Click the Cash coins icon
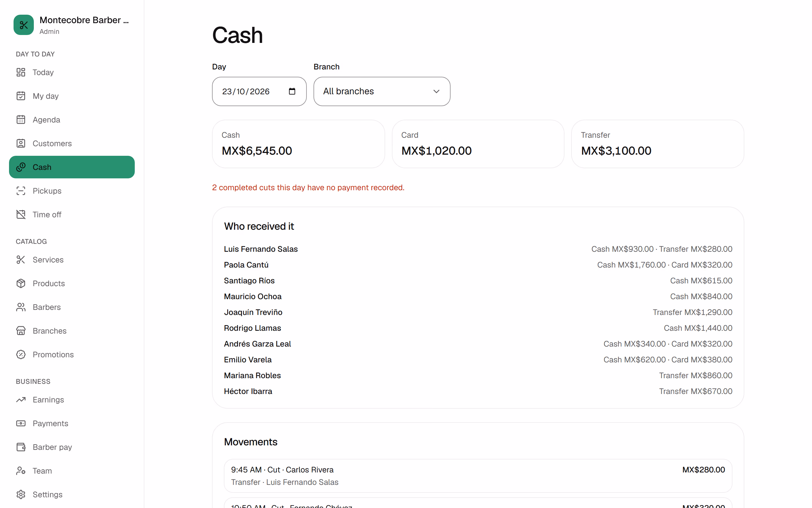 pos(21,167)
